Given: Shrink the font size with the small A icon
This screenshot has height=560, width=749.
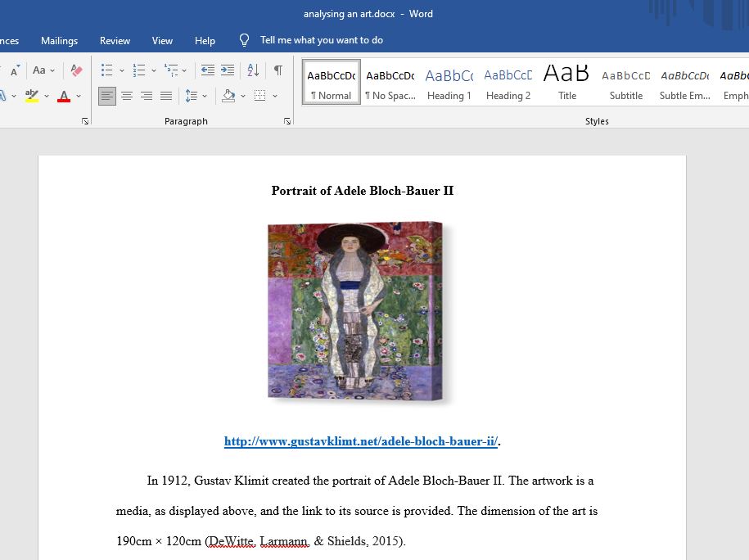Looking at the screenshot, I should click(x=15, y=70).
